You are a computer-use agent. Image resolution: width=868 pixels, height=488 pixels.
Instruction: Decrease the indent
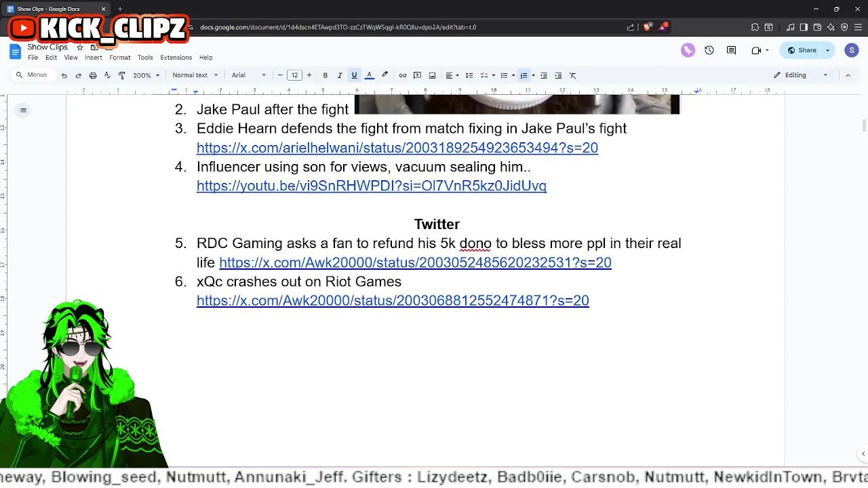click(x=543, y=75)
